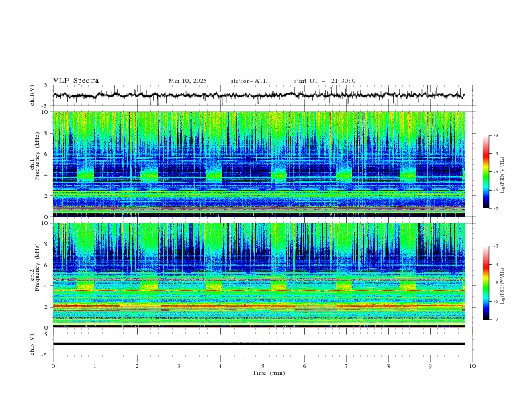
Task: Click time axis tick label "10"
Action: [x=472, y=366]
